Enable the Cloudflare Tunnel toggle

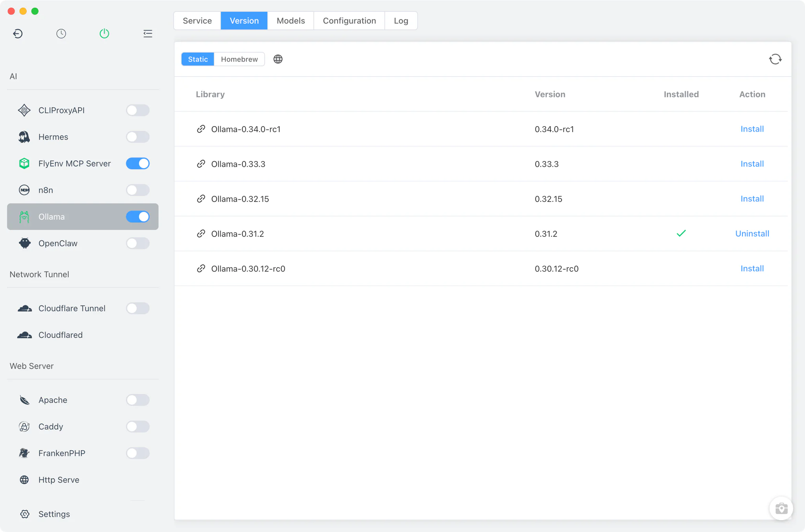click(x=138, y=308)
